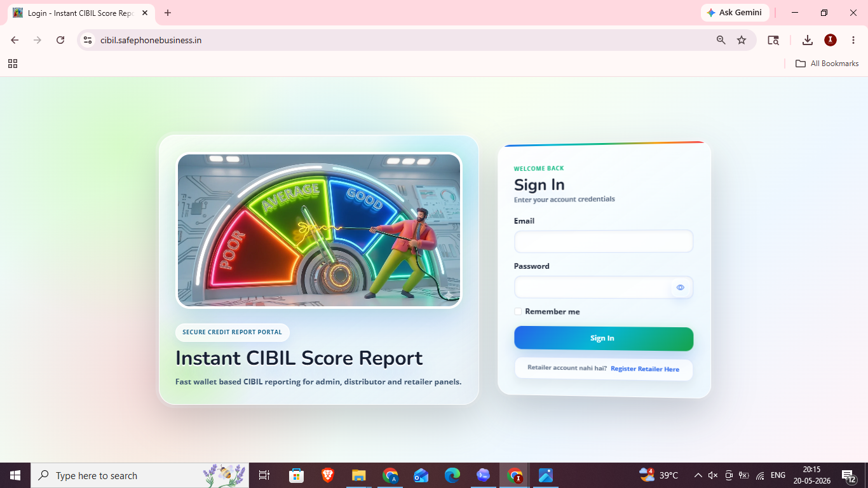
Task: Click the Meet Now camera tray icon
Action: point(729,475)
